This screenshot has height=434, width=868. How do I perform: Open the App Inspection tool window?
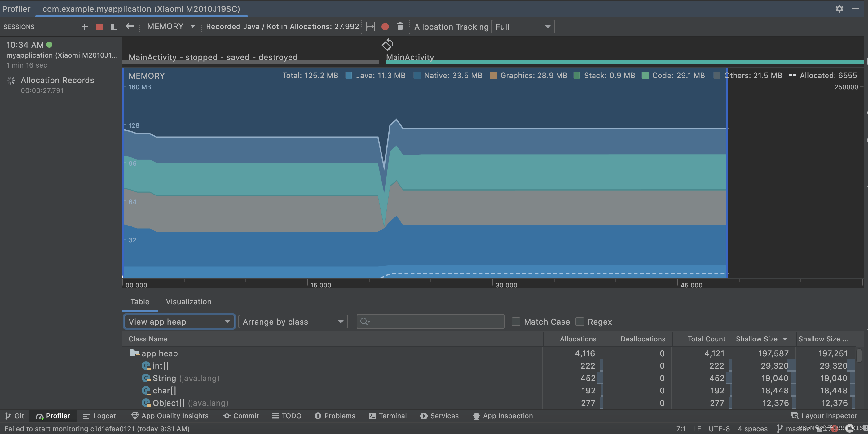tap(503, 415)
